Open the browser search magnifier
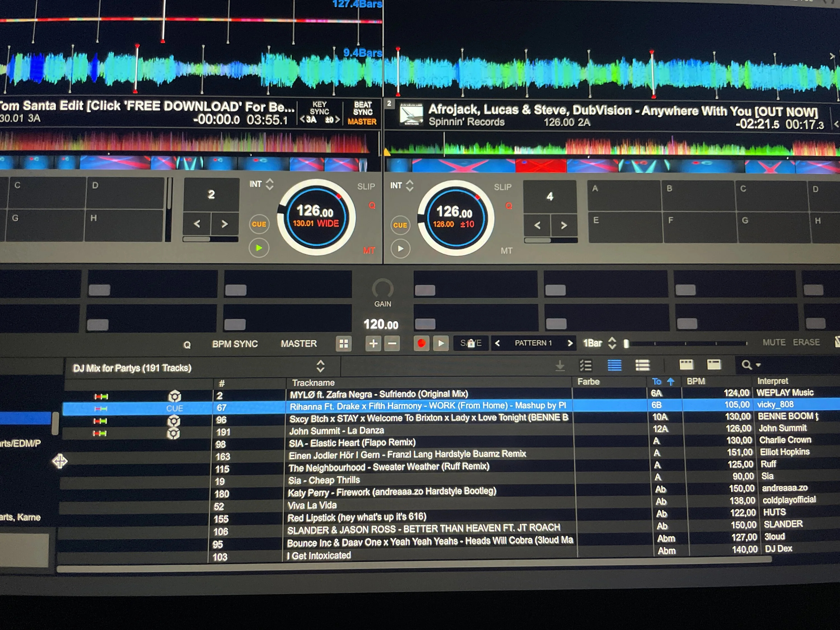840x630 pixels. tap(747, 365)
